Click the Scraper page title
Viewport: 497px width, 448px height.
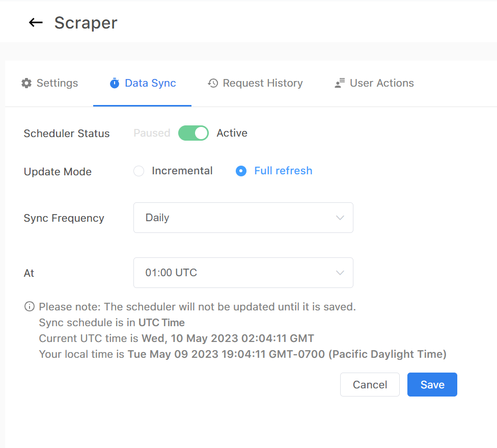pyautogui.click(x=86, y=23)
